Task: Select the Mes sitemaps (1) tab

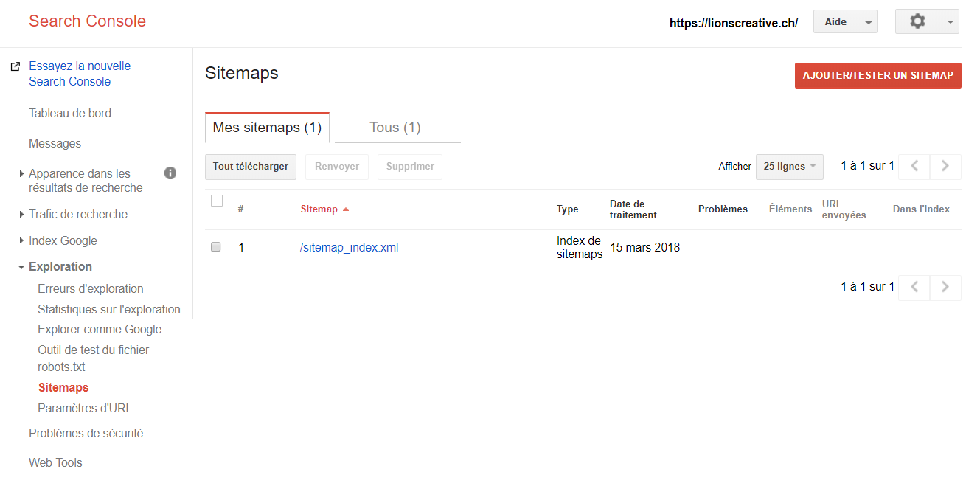Action: click(x=267, y=128)
